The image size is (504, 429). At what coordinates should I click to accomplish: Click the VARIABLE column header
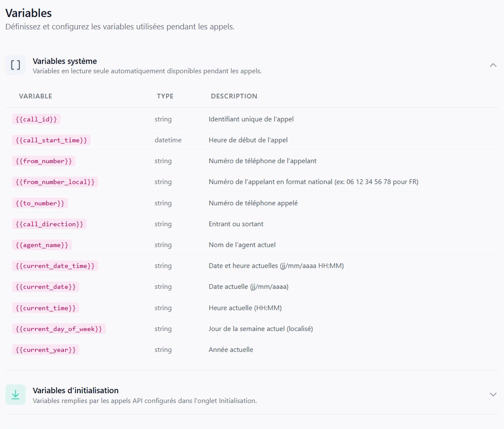pyautogui.click(x=35, y=96)
